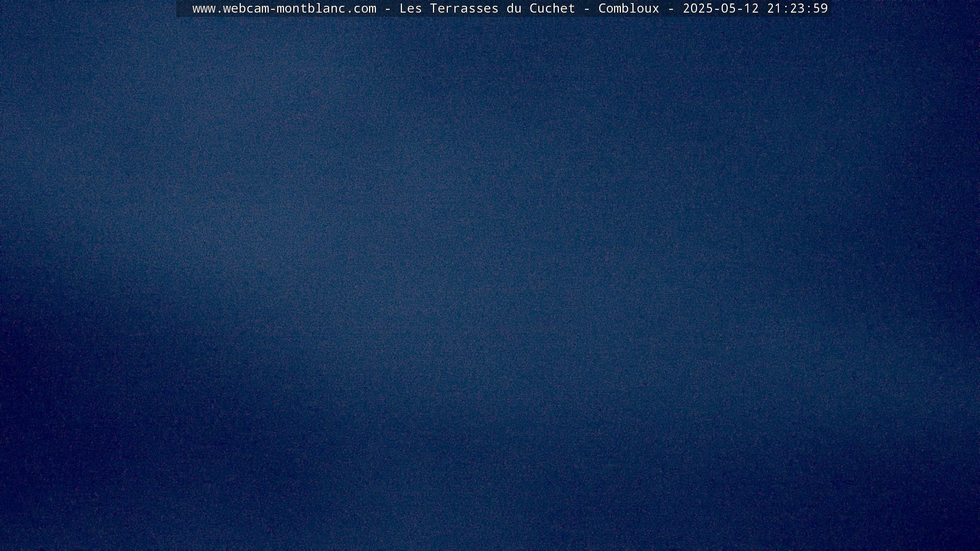Click the 2025-05-12 date stamp
The height and width of the screenshot is (551, 980).
click(721, 8)
